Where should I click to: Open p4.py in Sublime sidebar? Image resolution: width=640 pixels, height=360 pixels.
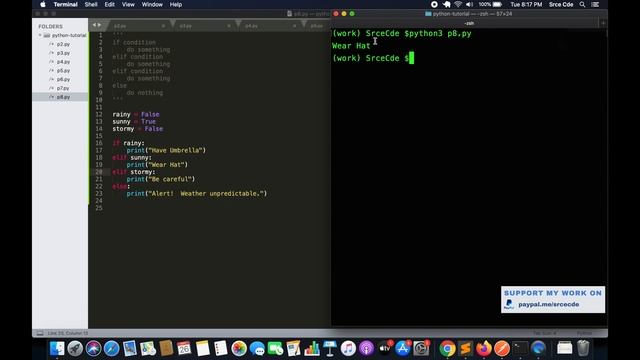tap(63, 62)
